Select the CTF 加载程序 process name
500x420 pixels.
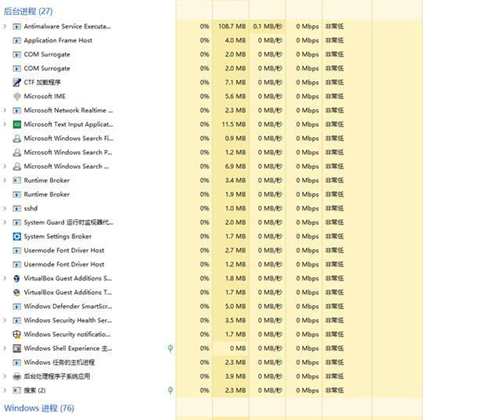42,82
